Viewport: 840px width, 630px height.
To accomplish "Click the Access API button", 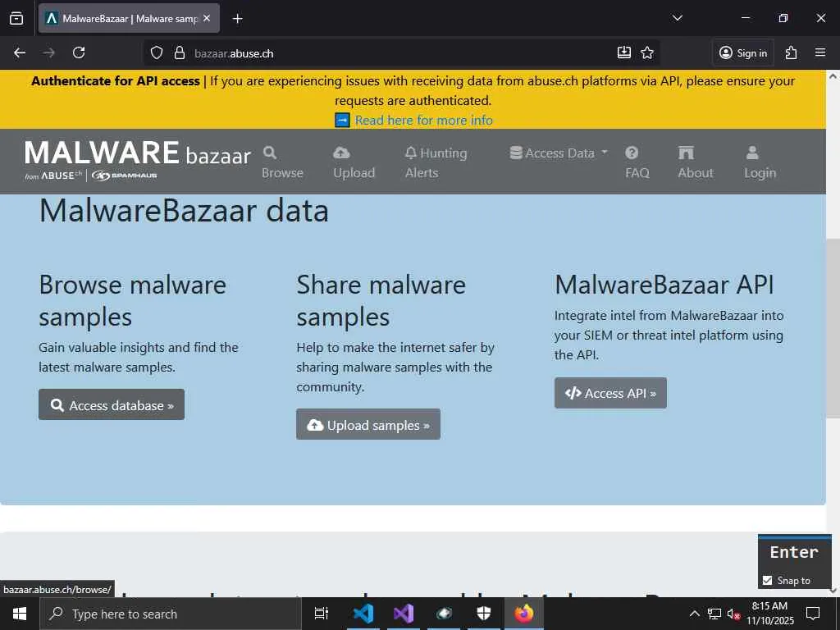I will coord(610,393).
